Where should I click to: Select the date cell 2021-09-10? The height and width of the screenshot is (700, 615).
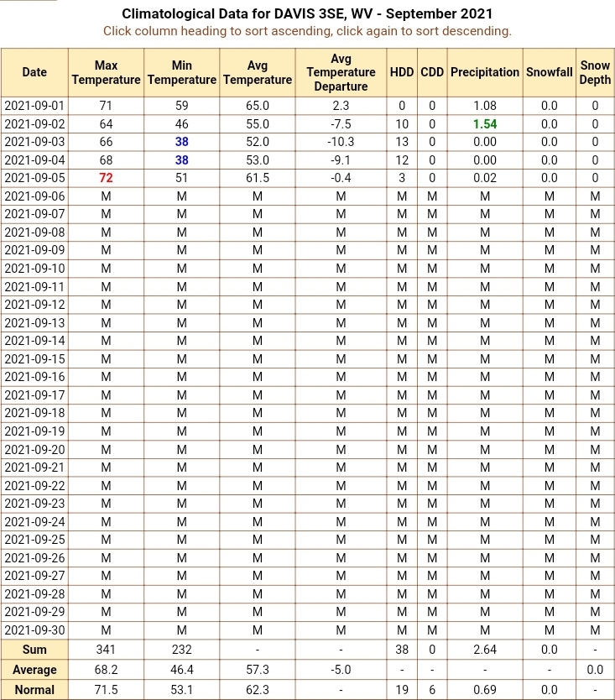[34, 269]
